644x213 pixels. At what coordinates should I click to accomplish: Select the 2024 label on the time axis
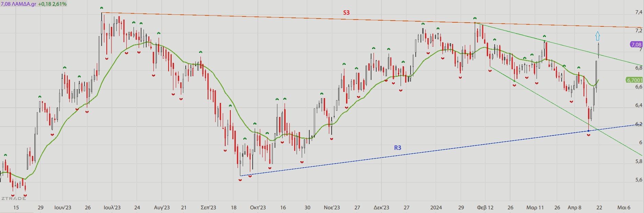click(436, 208)
